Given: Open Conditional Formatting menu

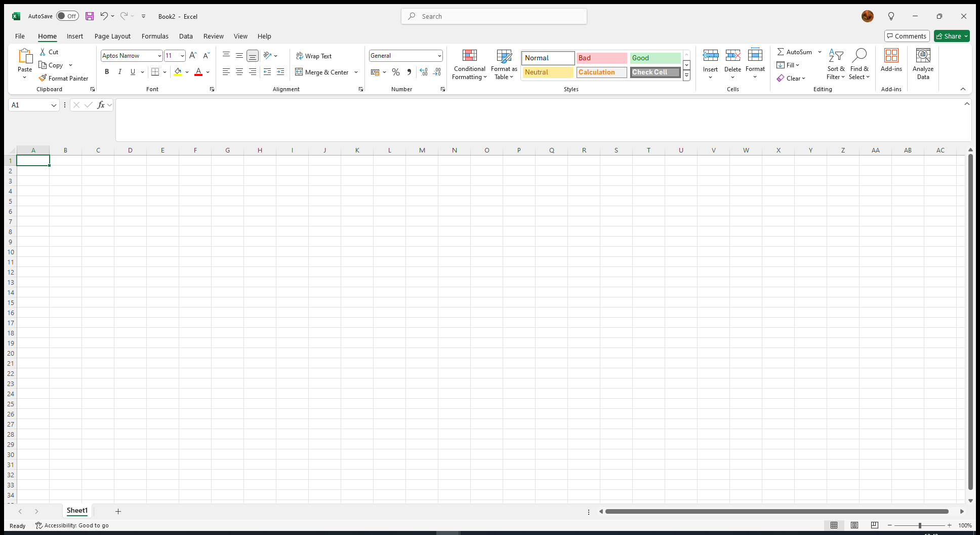Looking at the screenshot, I should (x=469, y=65).
